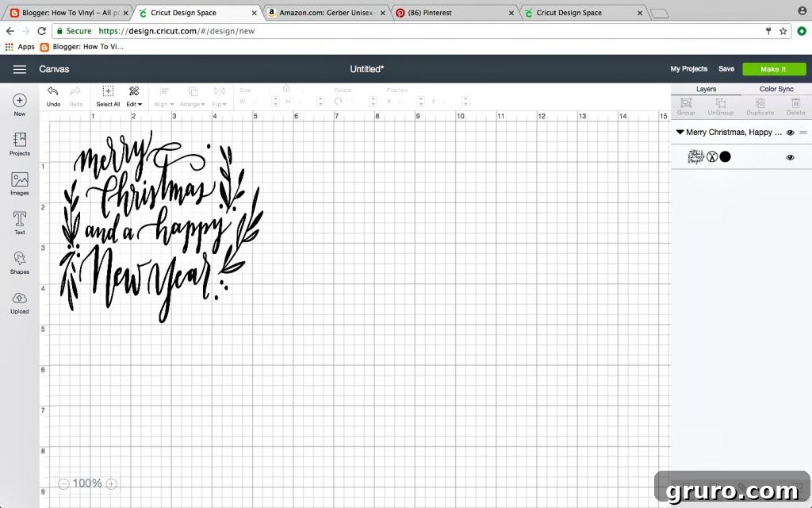Click the green Make It button
Viewport: 812px width, 508px height.
pyautogui.click(x=774, y=69)
